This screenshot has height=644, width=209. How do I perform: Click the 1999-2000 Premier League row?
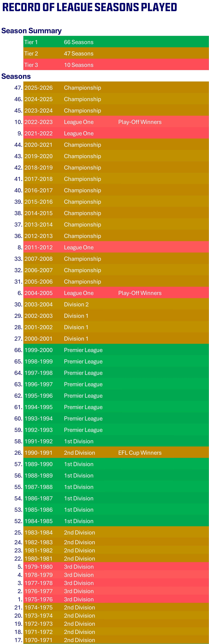point(116,350)
